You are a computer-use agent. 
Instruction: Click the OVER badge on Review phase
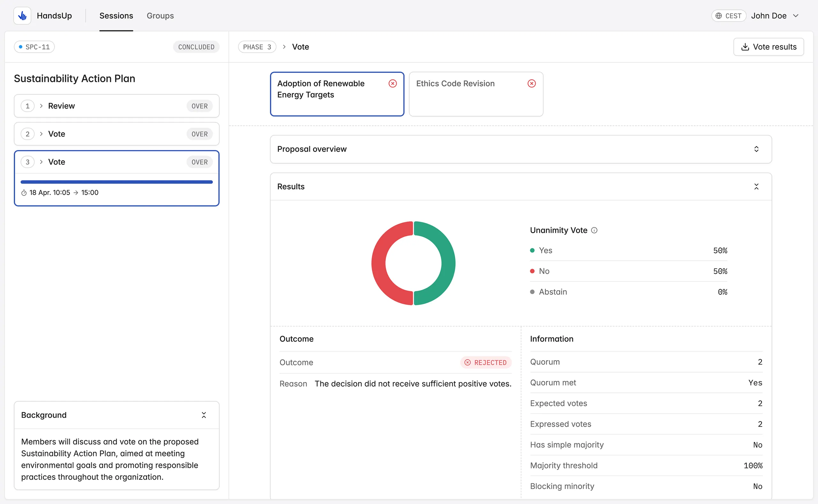[199, 106]
